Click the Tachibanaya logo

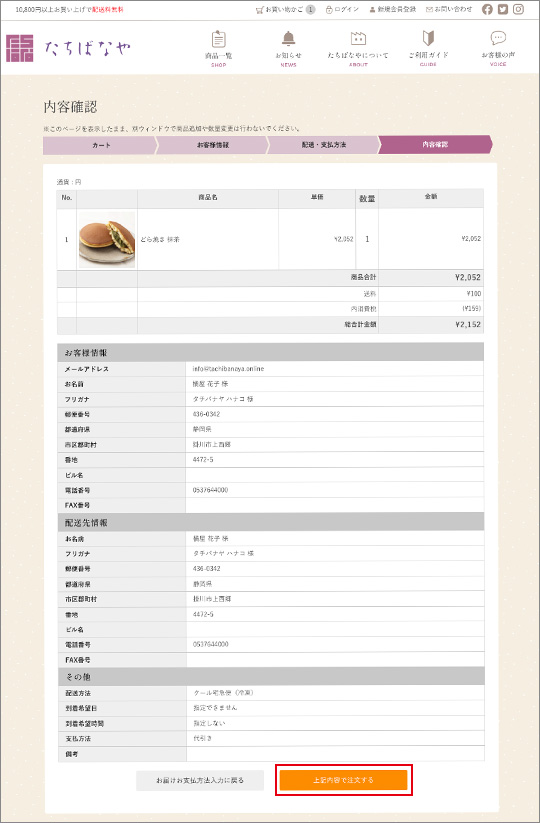pyautogui.click(x=68, y=48)
